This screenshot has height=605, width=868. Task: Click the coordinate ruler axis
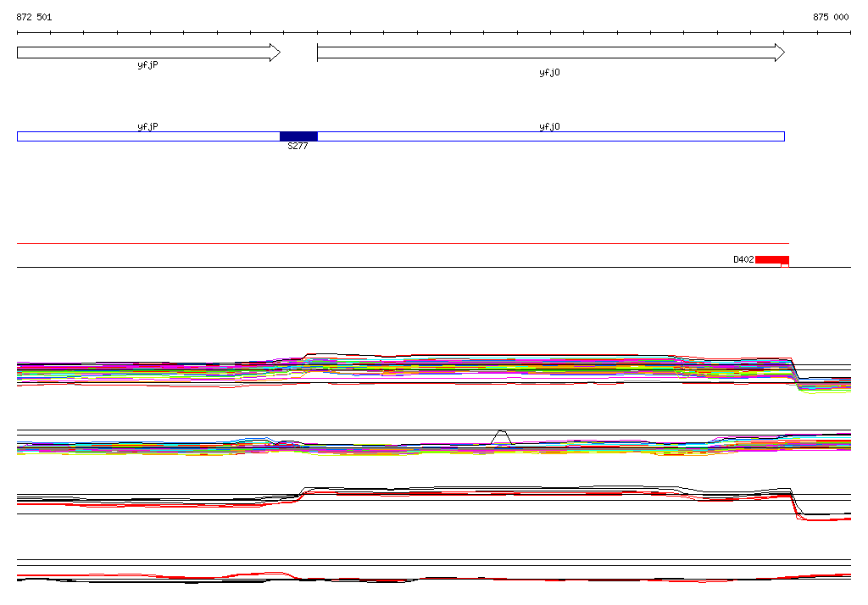click(434, 33)
